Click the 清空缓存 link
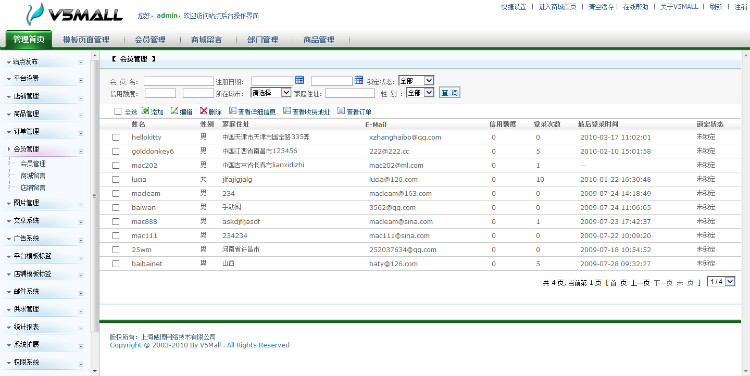The height and width of the screenshot is (376, 750). (601, 7)
